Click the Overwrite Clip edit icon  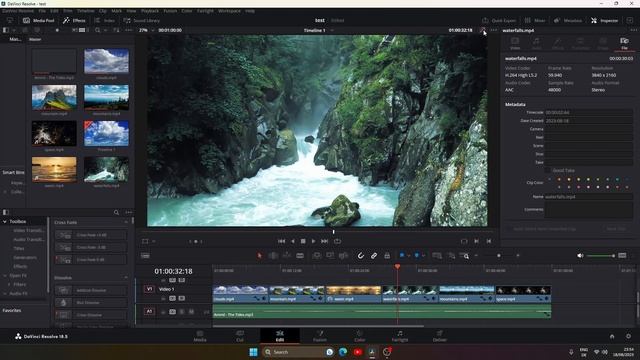pos(330,256)
